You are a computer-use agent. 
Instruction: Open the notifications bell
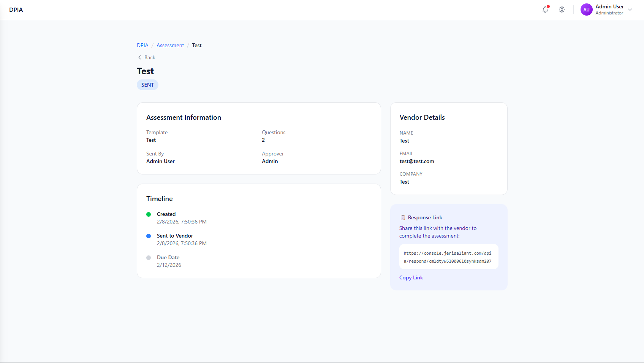545,10
